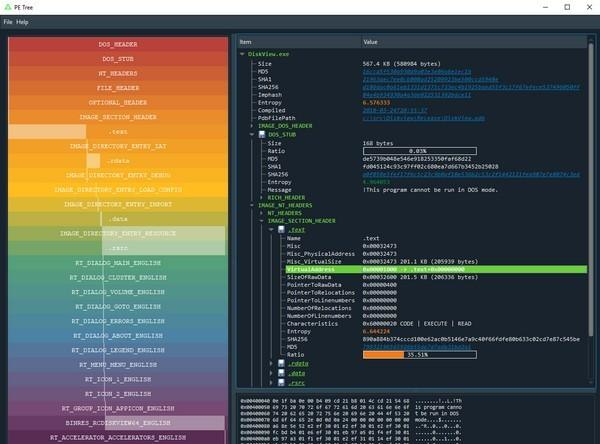
Task: Expand the IMAGE_DOS_HEADER tree node
Action: pyautogui.click(x=250, y=126)
